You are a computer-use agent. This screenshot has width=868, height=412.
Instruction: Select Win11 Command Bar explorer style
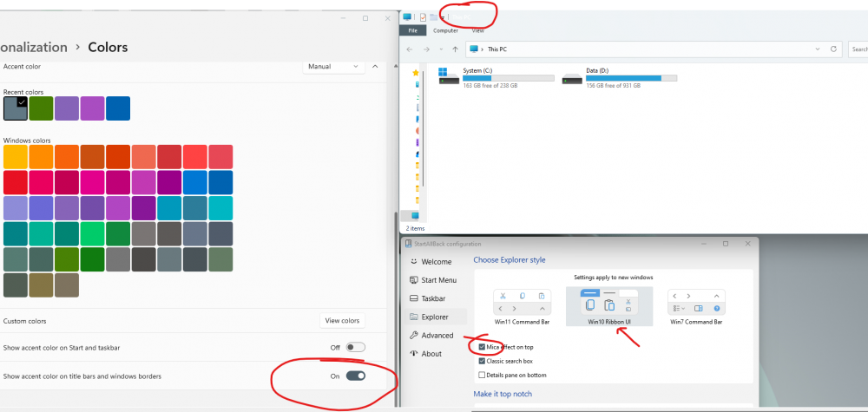click(x=522, y=307)
